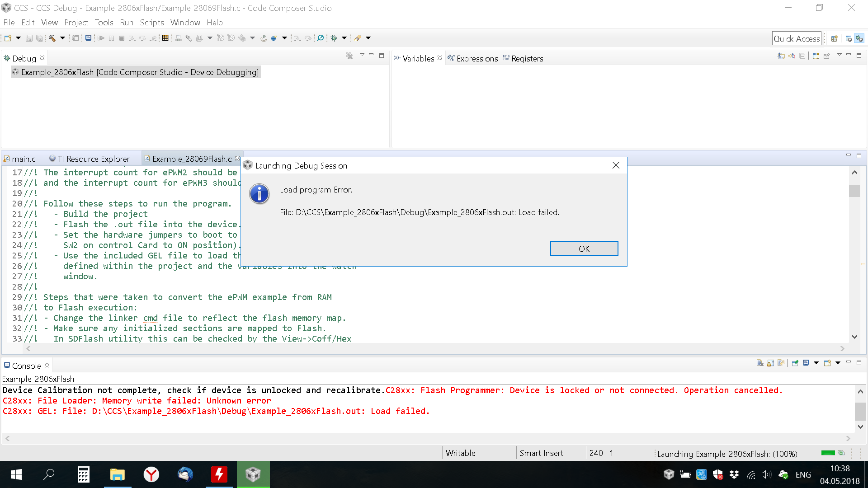868x488 pixels.
Task: Open the CCS Debug perspective icon
Action: point(859,39)
